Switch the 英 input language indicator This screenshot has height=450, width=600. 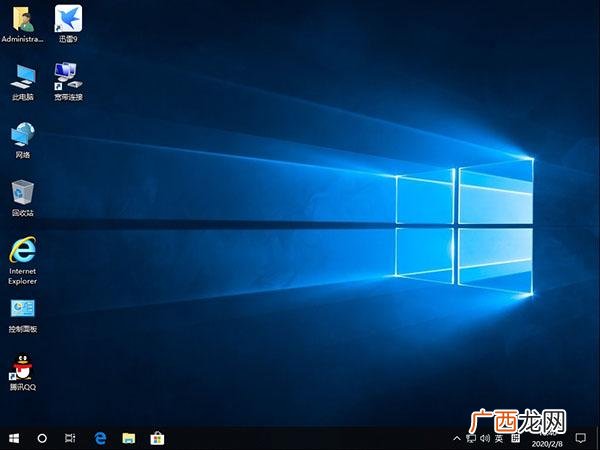(499, 438)
